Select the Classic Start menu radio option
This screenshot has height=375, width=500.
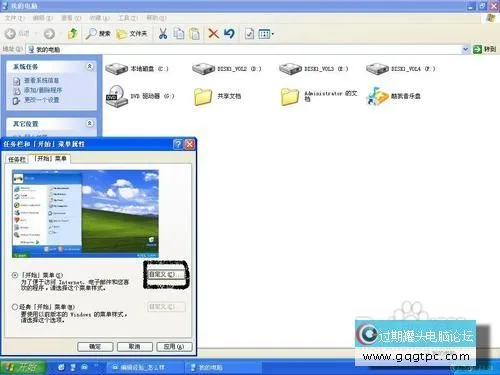coord(15,307)
